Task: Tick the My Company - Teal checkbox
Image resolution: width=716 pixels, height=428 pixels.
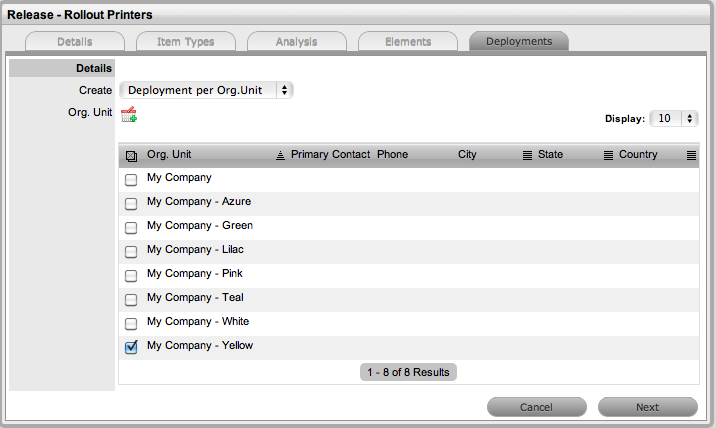Action: [x=131, y=300]
